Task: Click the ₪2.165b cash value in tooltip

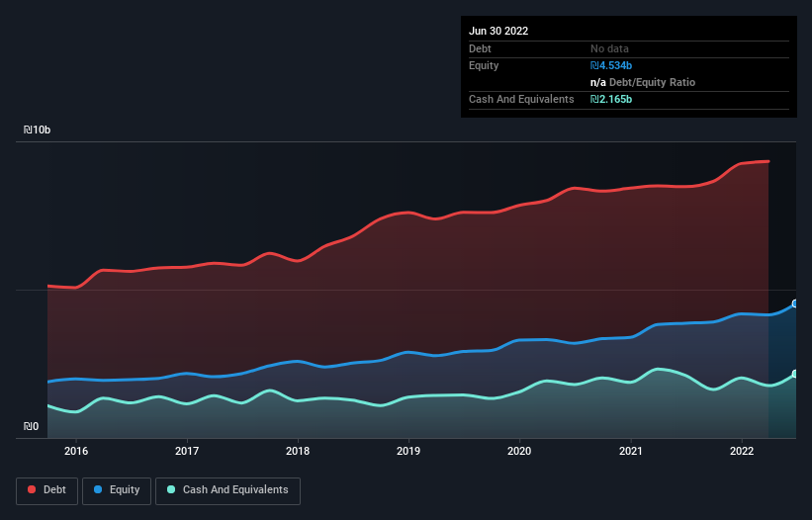Action: pyautogui.click(x=611, y=99)
